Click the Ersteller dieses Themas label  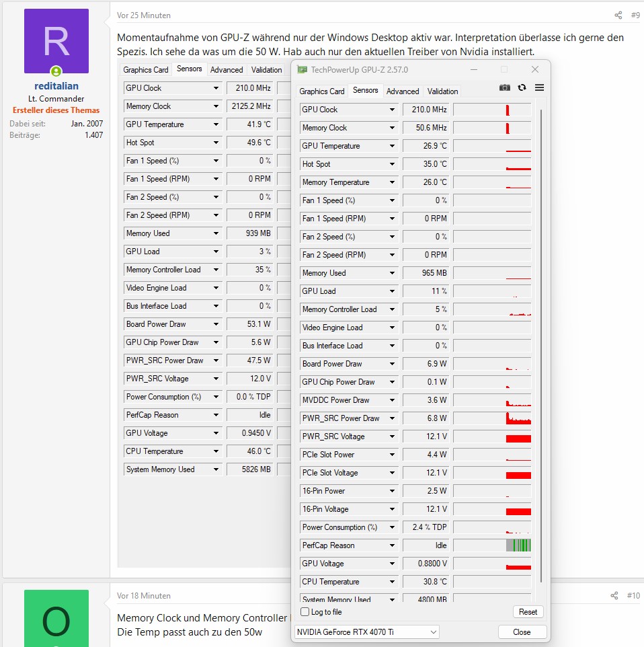click(56, 110)
